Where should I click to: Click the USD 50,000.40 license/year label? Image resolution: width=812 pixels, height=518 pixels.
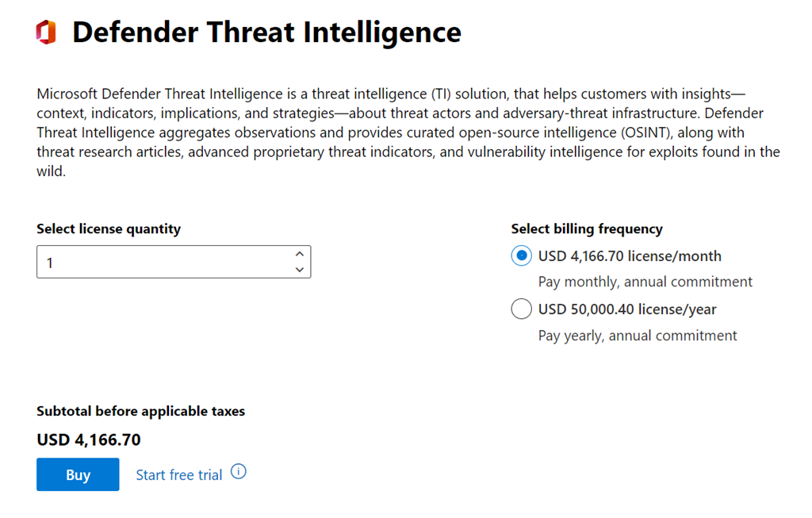(627, 309)
